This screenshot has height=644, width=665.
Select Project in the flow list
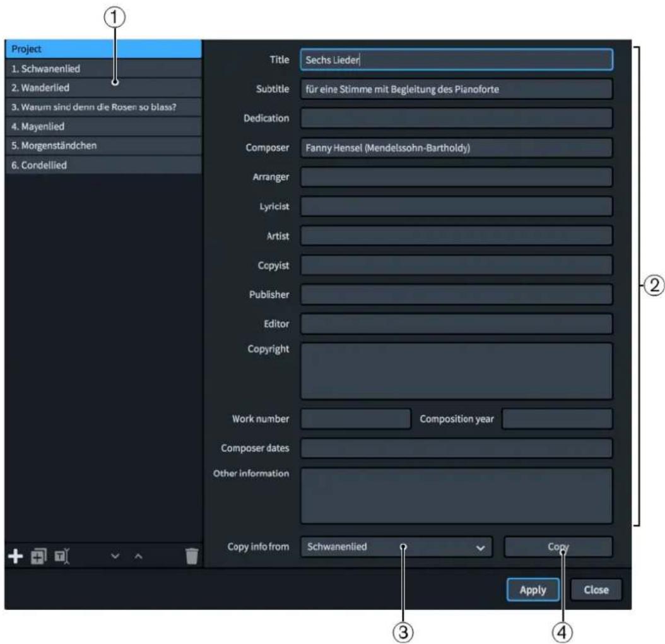(x=103, y=49)
